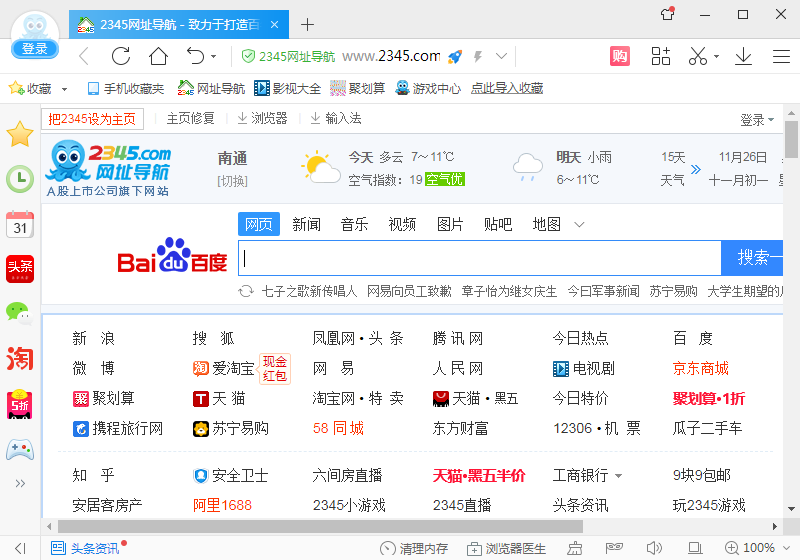Expand the address bar history chevron
Screen dimensions: 800x560
click(x=502, y=56)
